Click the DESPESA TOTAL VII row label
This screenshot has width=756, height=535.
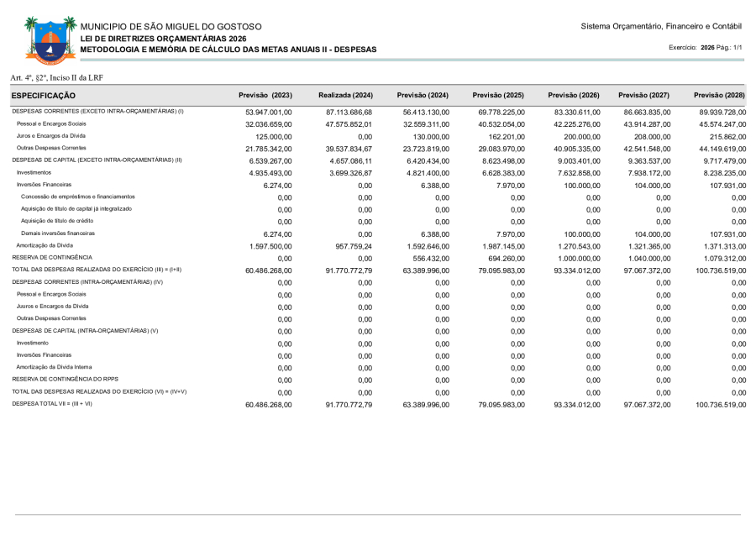(x=52, y=404)
